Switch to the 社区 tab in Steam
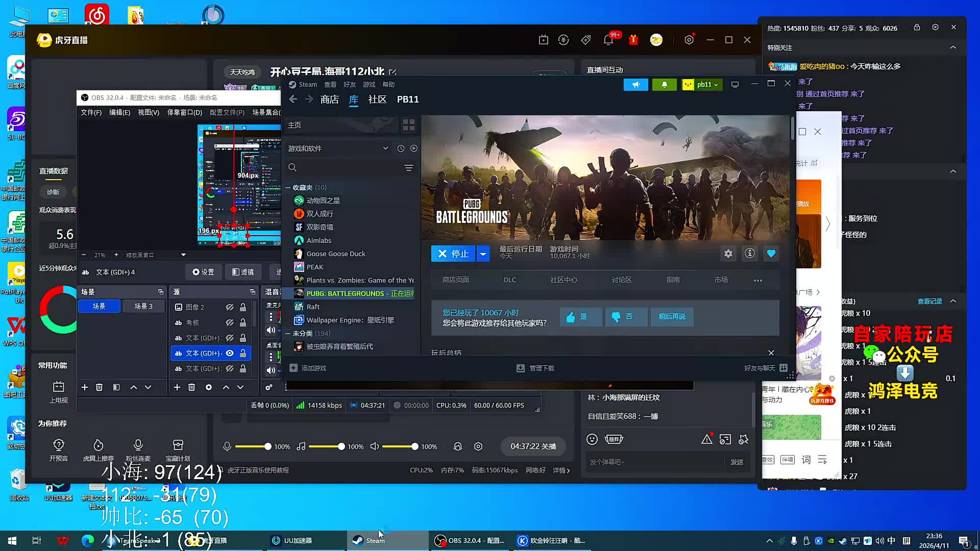The width and height of the screenshot is (980, 551). pyautogui.click(x=377, y=99)
